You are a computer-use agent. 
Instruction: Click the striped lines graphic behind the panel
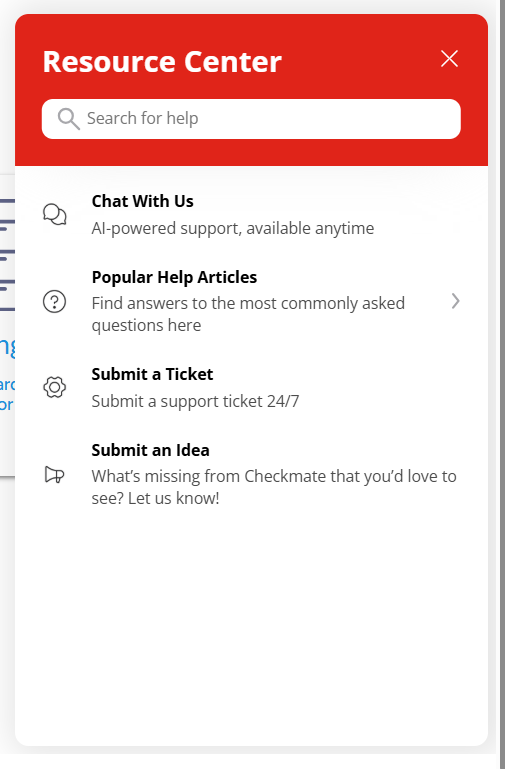pyautogui.click(x=7, y=255)
